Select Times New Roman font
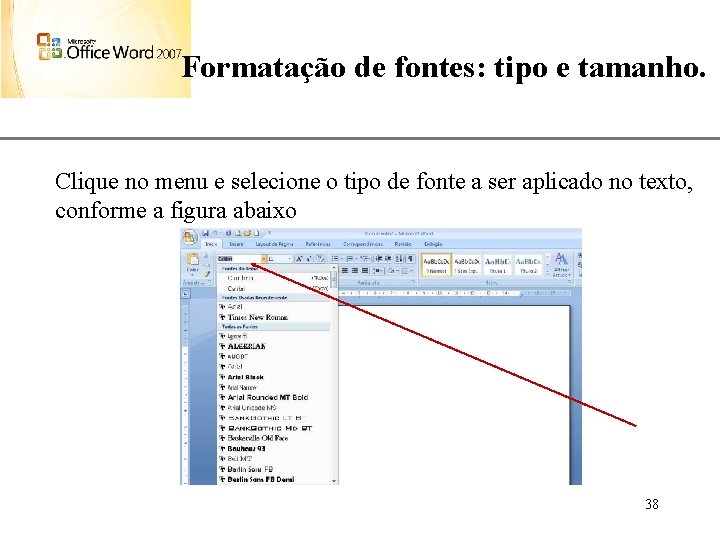Screen dimensions: 720x540 point(274,317)
